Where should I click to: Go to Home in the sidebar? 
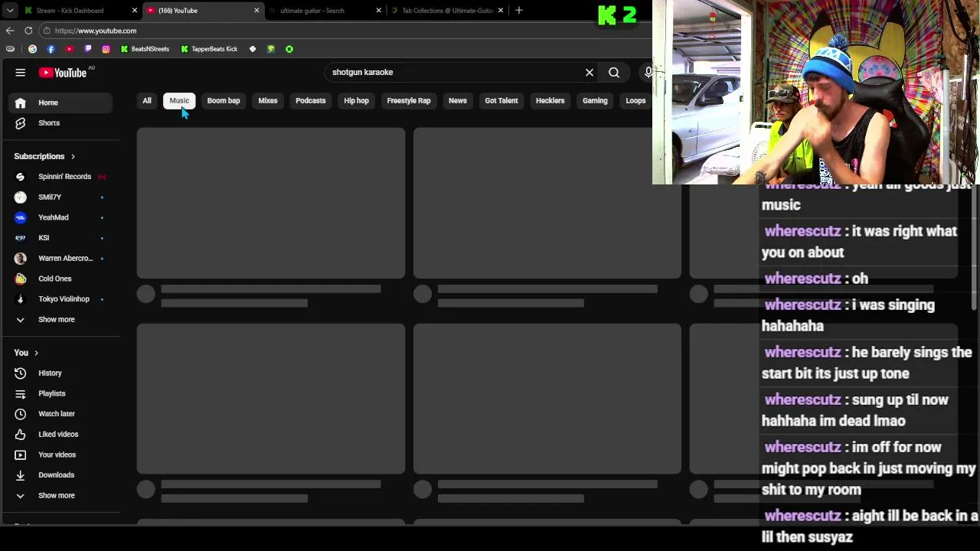60,103
